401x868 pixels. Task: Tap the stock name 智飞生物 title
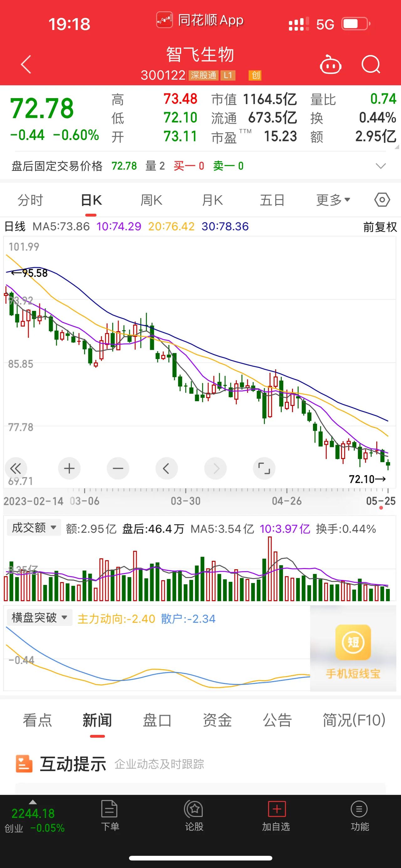click(x=200, y=55)
